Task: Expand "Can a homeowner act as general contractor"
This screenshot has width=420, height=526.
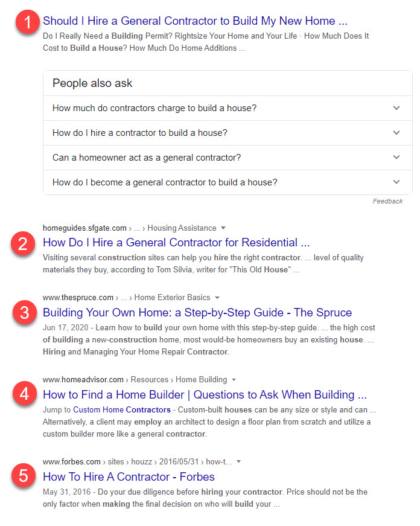Action: (396, 158)
